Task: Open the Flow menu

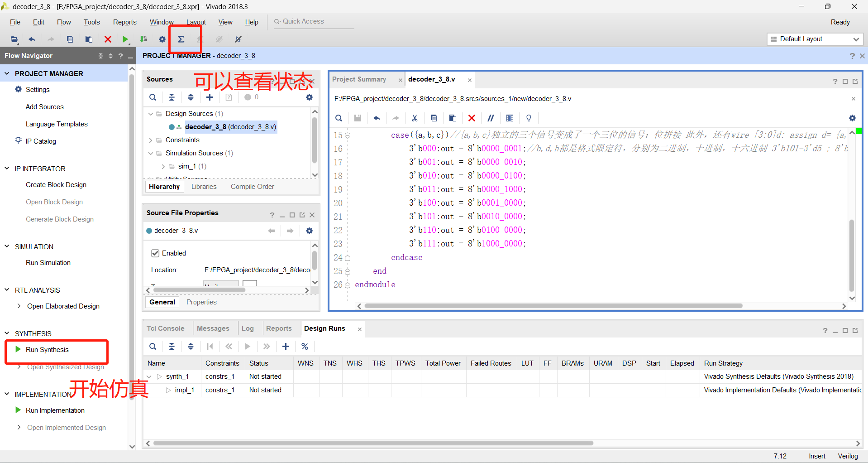Action: tap(64, 22)
